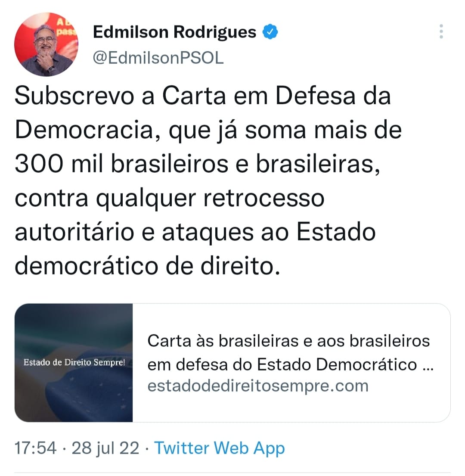Click the 17:54 timestamp

(35, 448)
